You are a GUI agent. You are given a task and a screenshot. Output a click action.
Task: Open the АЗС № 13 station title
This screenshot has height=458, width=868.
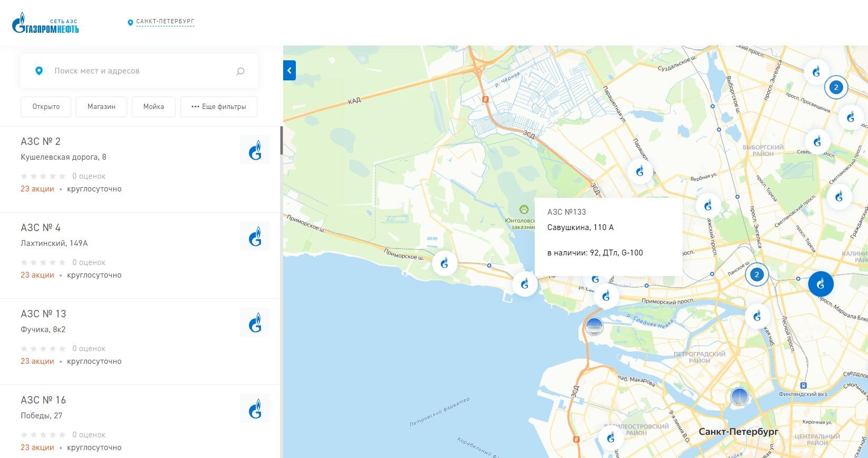[43, 314]
